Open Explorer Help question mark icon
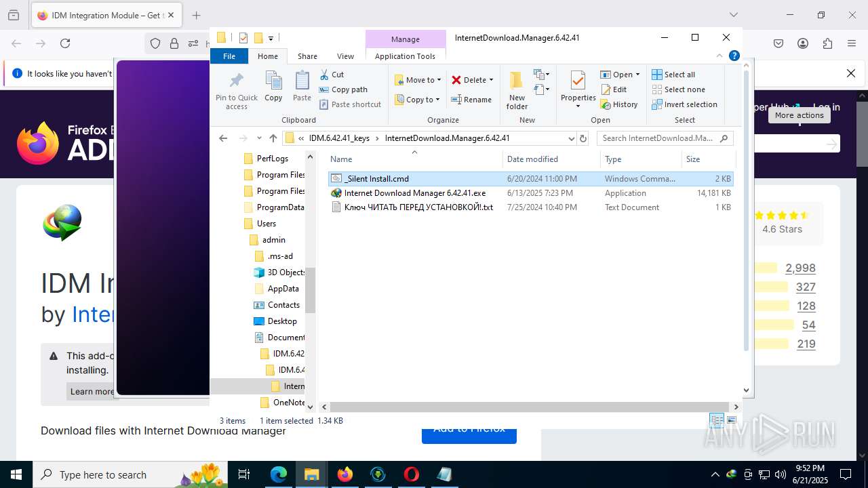Viewport: 868px width, 488px height. pos(734,56)
